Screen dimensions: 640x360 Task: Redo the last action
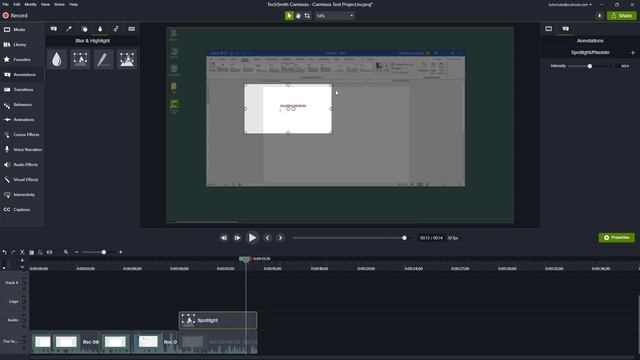coord(13,252)
